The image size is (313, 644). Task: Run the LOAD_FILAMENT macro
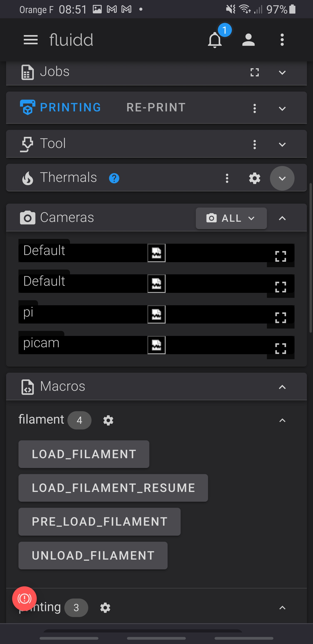[x=83, y=454]
